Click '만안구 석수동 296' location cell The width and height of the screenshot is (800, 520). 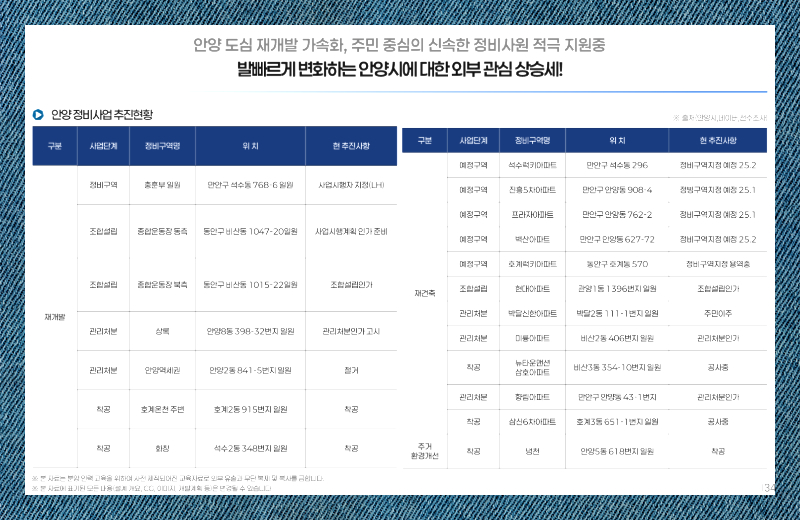[617, 165]
